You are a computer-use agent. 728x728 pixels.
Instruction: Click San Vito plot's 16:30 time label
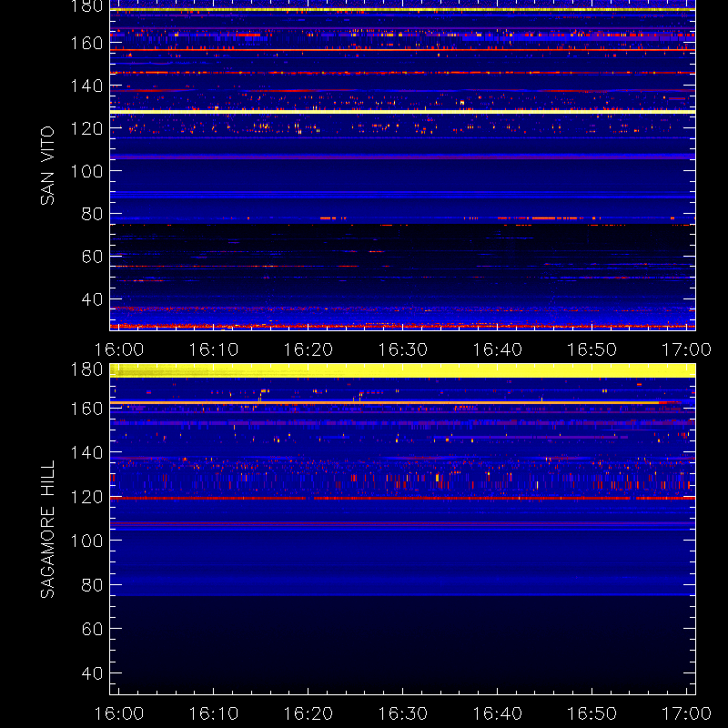[402, 349]
